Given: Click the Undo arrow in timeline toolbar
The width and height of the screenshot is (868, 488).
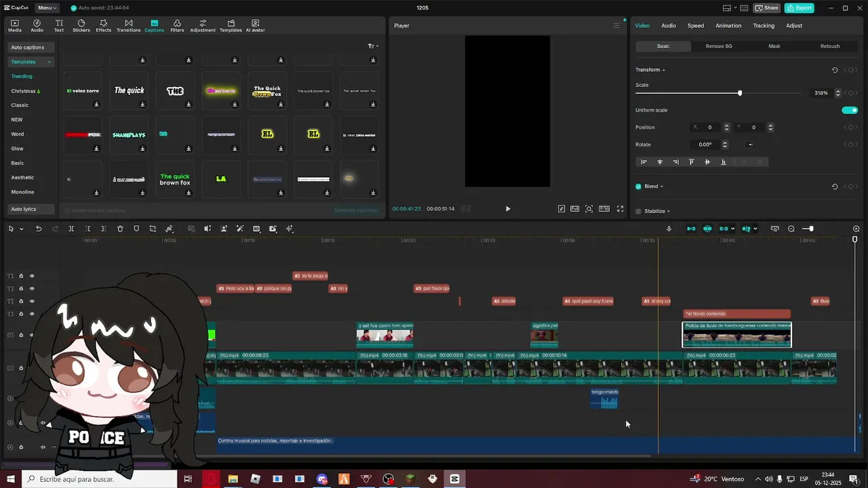Looking at the screenshot, I should 39,229.
